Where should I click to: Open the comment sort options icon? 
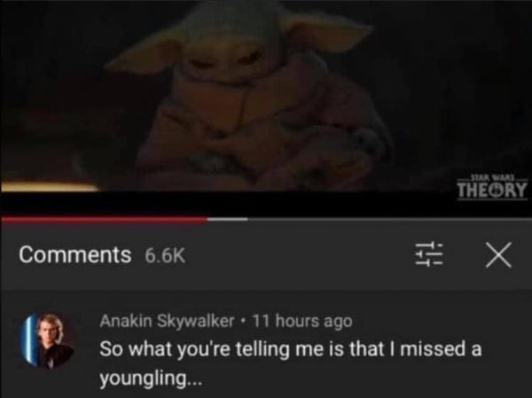429,254
